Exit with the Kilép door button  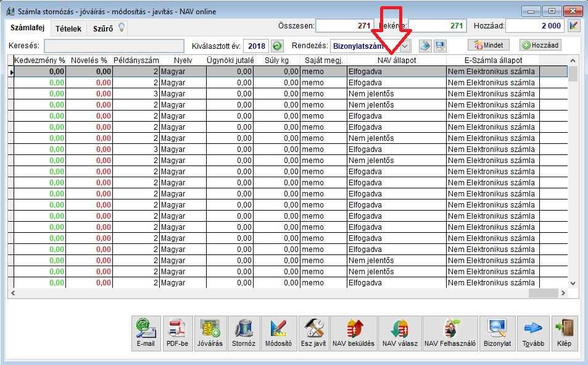565,333
